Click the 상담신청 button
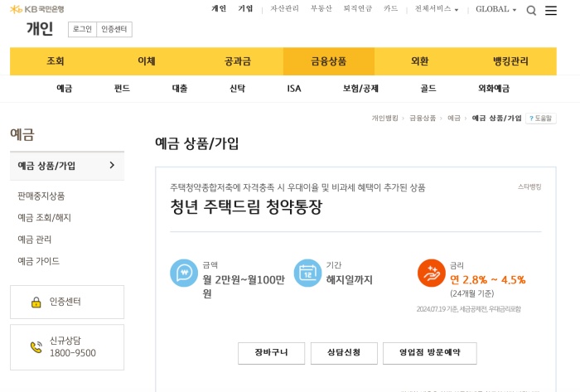This screenshot has width=580, height=392. coord(344,353)
